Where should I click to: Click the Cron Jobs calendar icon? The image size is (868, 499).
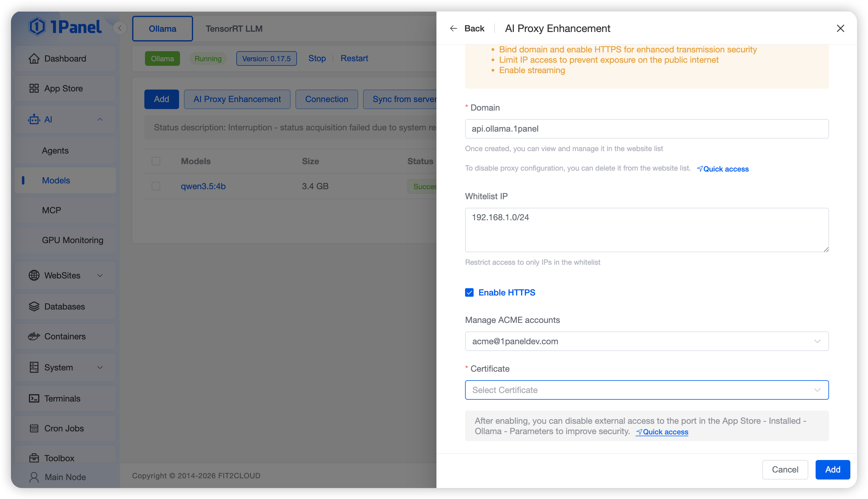pos(34,428)
